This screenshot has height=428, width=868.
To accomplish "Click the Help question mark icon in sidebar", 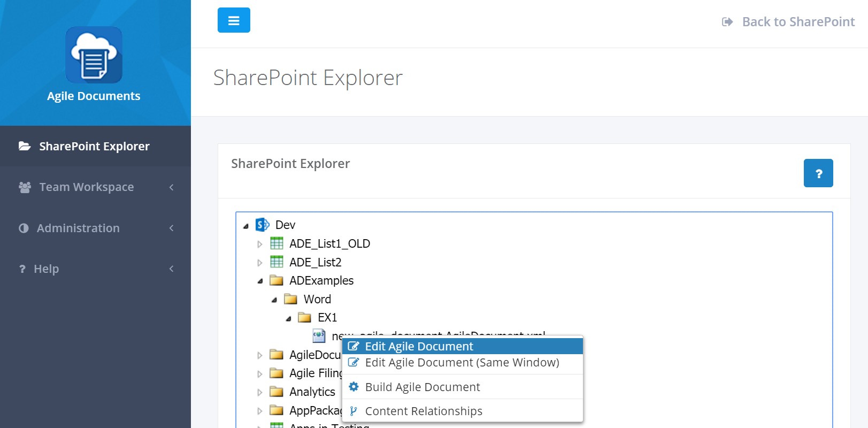I will tap(22, 269).
